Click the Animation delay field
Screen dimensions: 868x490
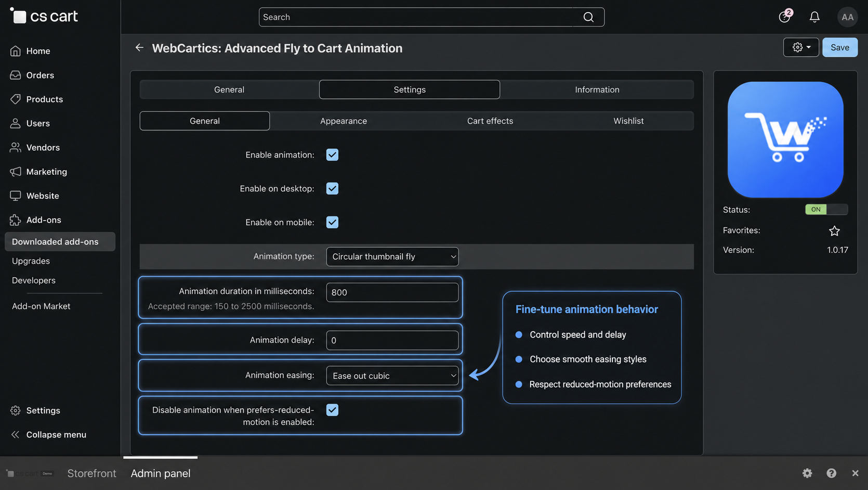tap(392, 340)
